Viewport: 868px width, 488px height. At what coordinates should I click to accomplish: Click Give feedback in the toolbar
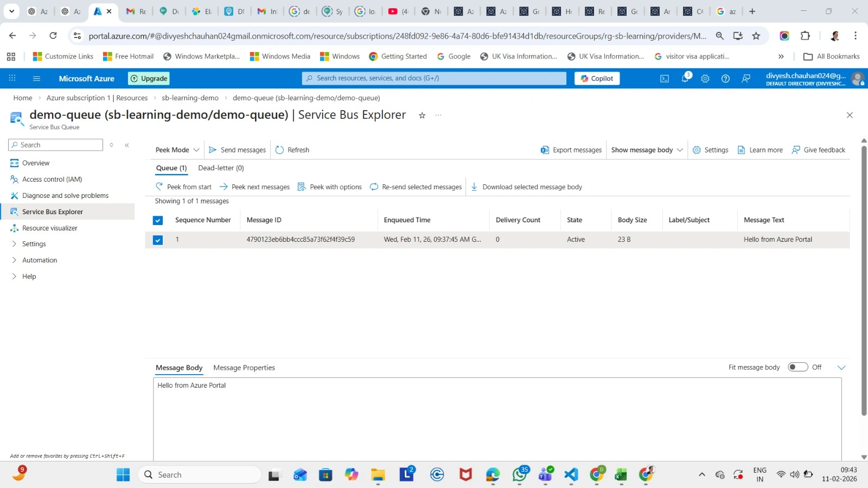819,150
